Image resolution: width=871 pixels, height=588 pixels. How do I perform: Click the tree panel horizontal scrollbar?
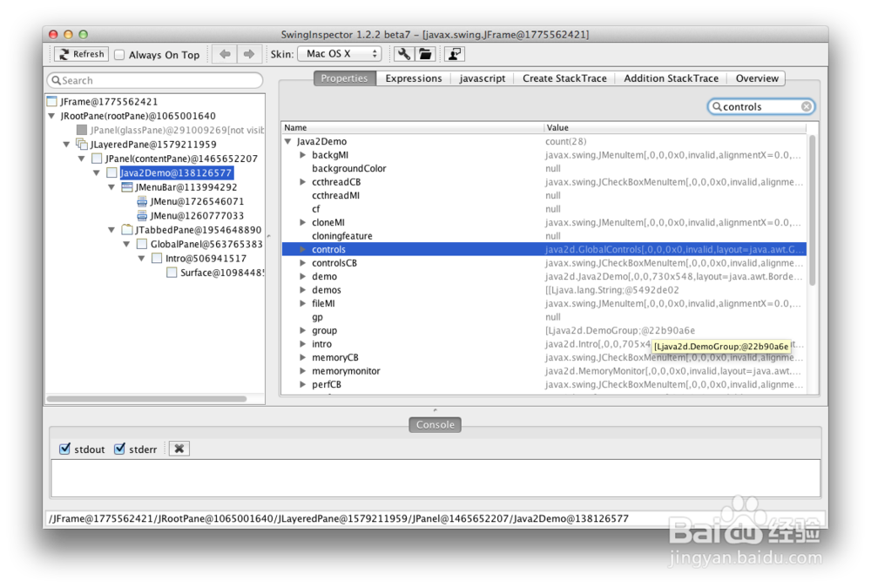click(146, 398)
